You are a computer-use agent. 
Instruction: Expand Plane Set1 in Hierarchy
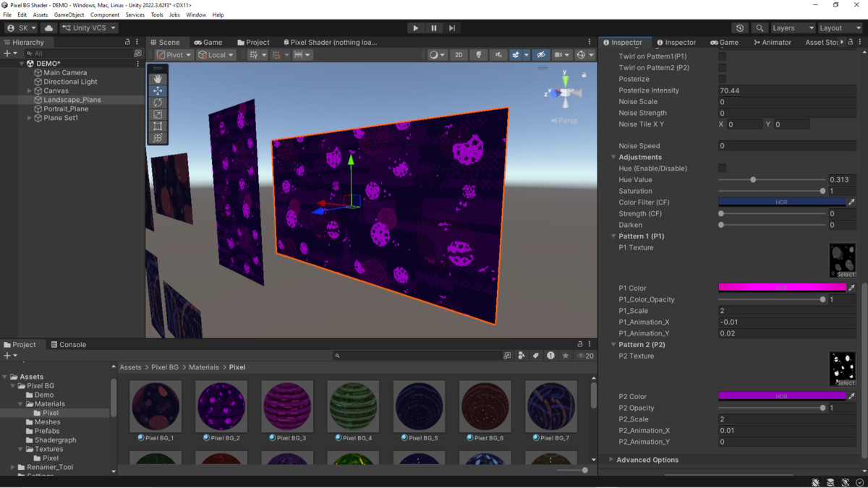[30, 118]
